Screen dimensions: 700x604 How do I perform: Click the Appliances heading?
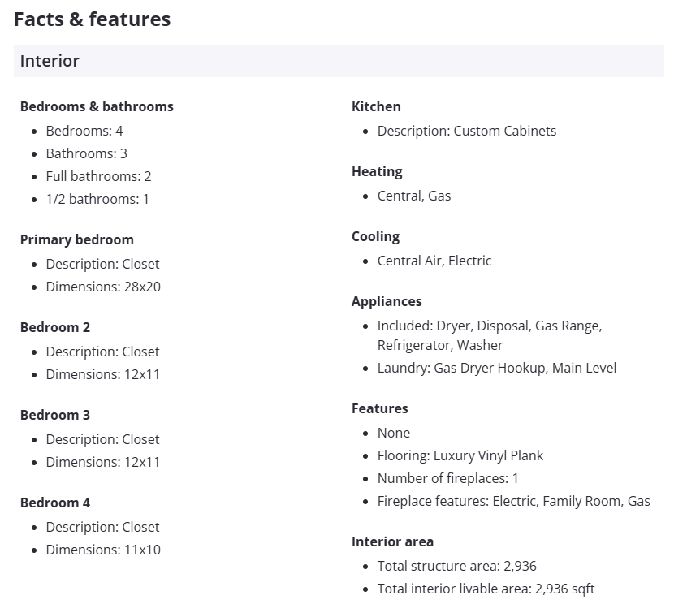(387, 301)
